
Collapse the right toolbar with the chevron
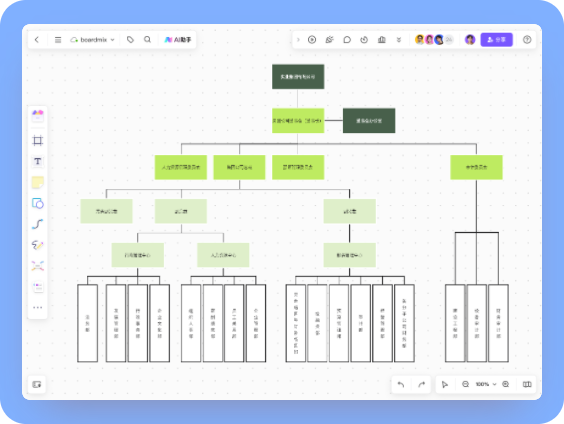pyautogui.click(x=298, y=40)
